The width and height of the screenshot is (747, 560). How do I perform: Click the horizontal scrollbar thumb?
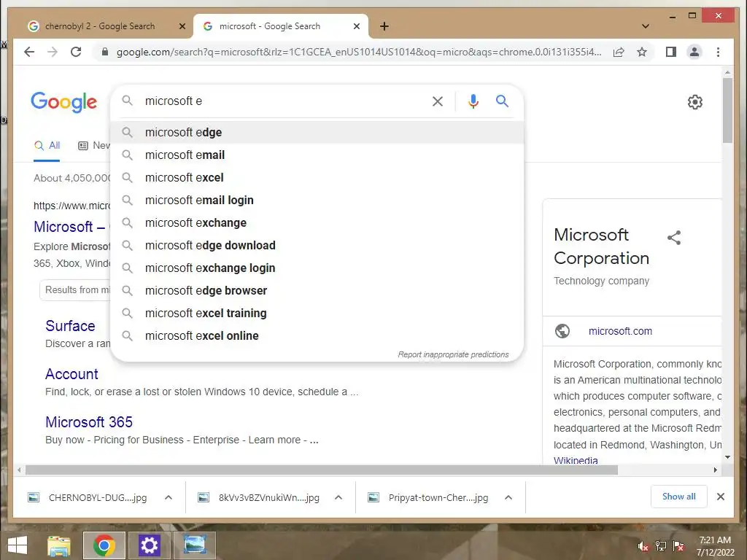322,470
